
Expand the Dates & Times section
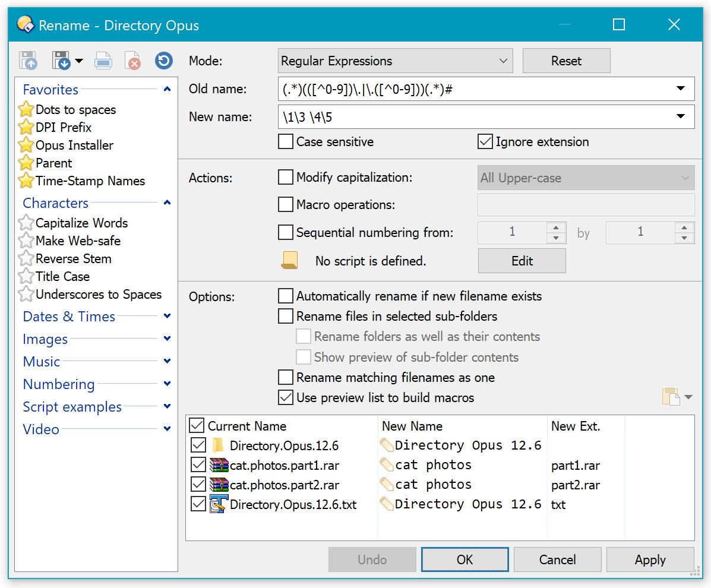(167, 316)
